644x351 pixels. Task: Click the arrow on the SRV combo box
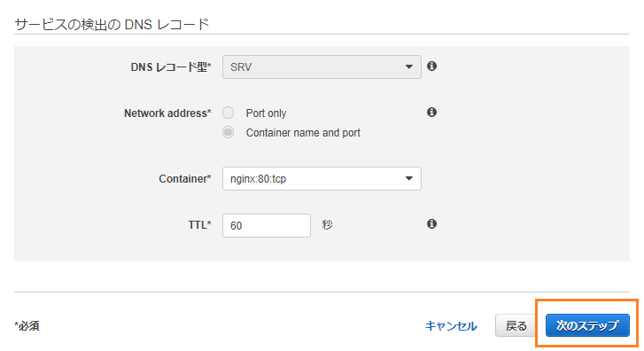pyautogui.click(x=408, y=67)
